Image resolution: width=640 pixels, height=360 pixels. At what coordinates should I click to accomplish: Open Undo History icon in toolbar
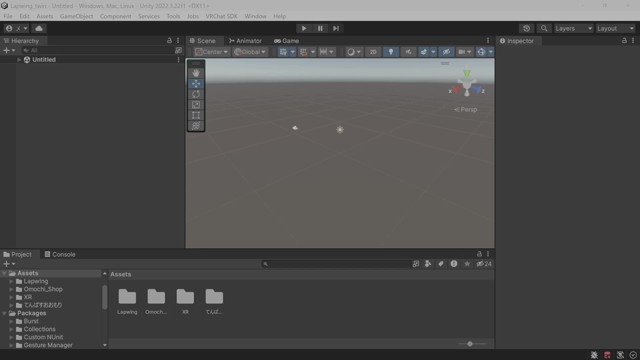(x=527, y=29)
